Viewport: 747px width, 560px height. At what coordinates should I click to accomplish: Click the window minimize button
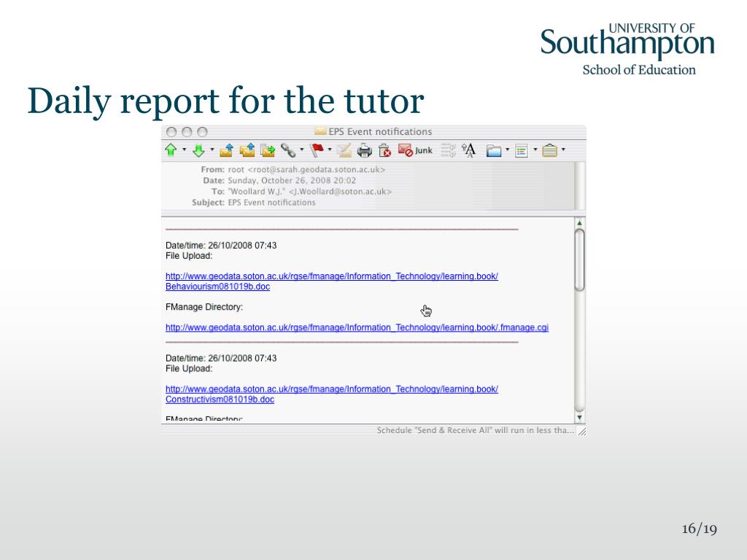187,132
